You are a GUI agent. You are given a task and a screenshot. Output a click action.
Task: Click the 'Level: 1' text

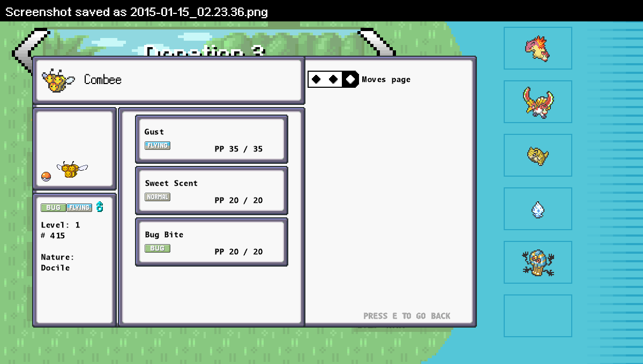[61, 225]
